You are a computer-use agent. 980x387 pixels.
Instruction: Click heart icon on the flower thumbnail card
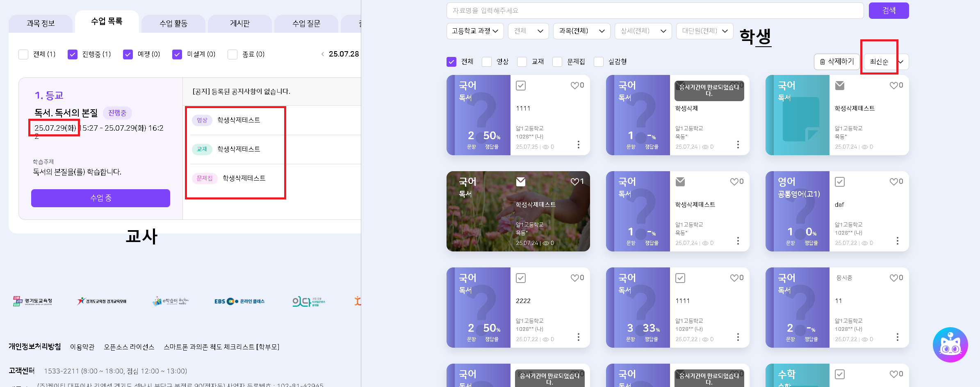575,181
